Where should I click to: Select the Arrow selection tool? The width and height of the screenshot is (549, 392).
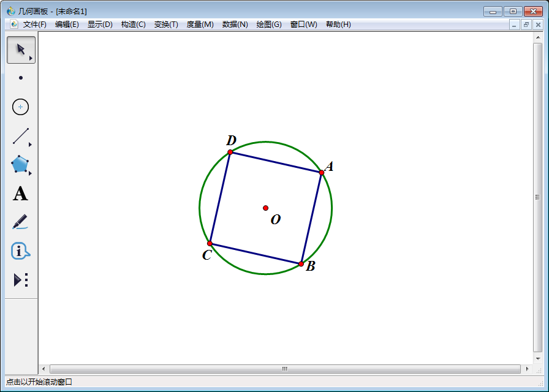click(21, 50)
